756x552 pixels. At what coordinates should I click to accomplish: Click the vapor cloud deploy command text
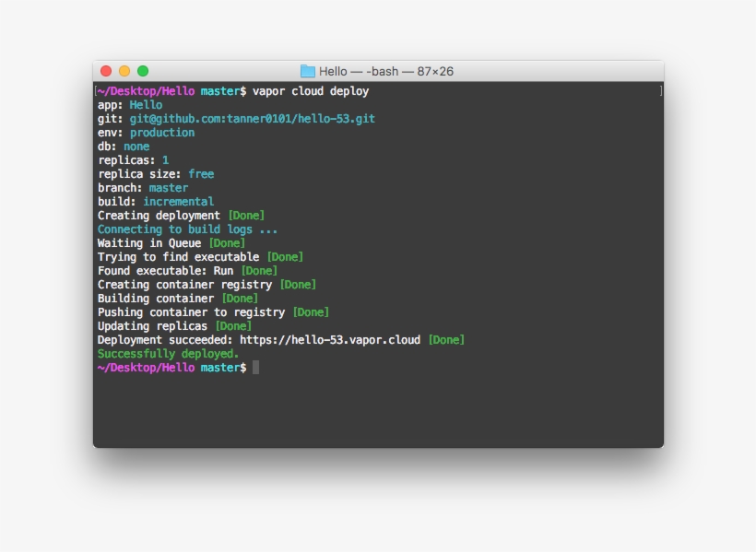pyautogui.click(x=313, y=90)
